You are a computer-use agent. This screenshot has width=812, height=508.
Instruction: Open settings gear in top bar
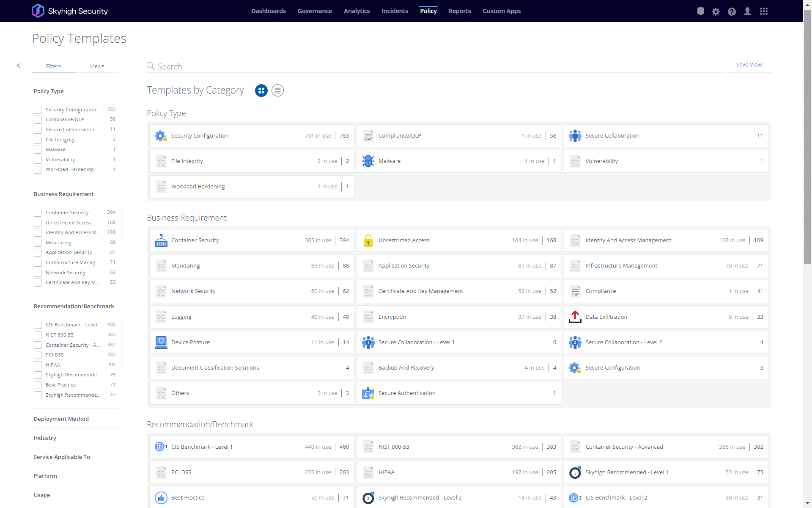tap(716, 11)
